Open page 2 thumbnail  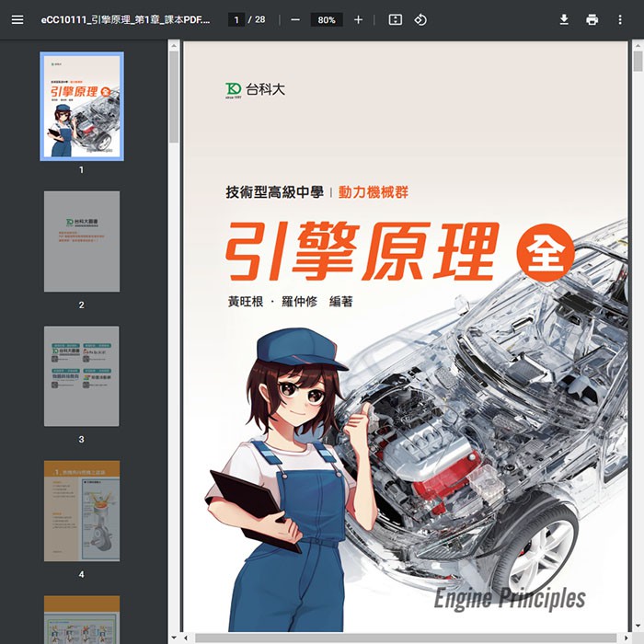pos(81,241)
